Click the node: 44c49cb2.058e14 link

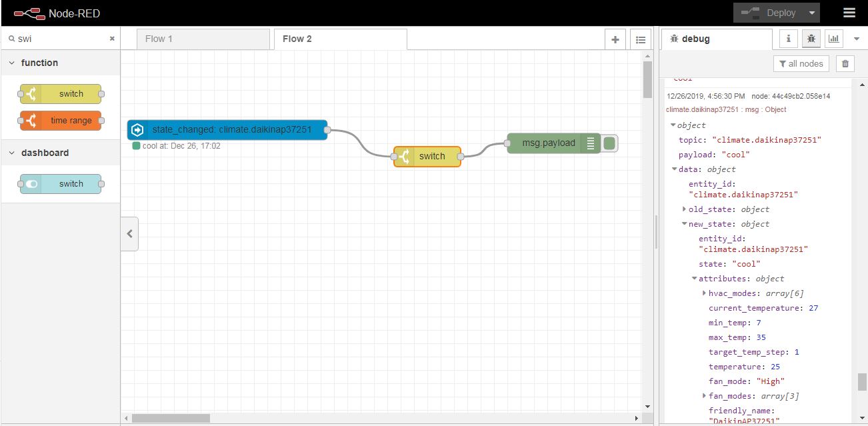click(x=791, y=97)
